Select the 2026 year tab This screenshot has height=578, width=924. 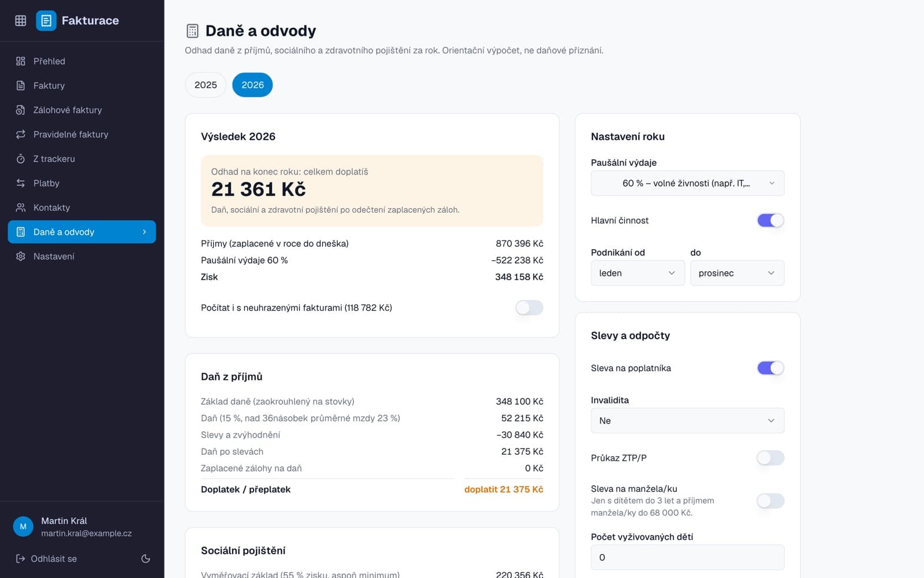click(x=252, y=85)
